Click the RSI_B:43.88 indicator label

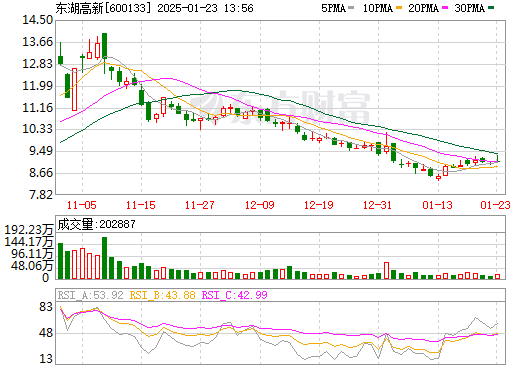coord(162,295)
